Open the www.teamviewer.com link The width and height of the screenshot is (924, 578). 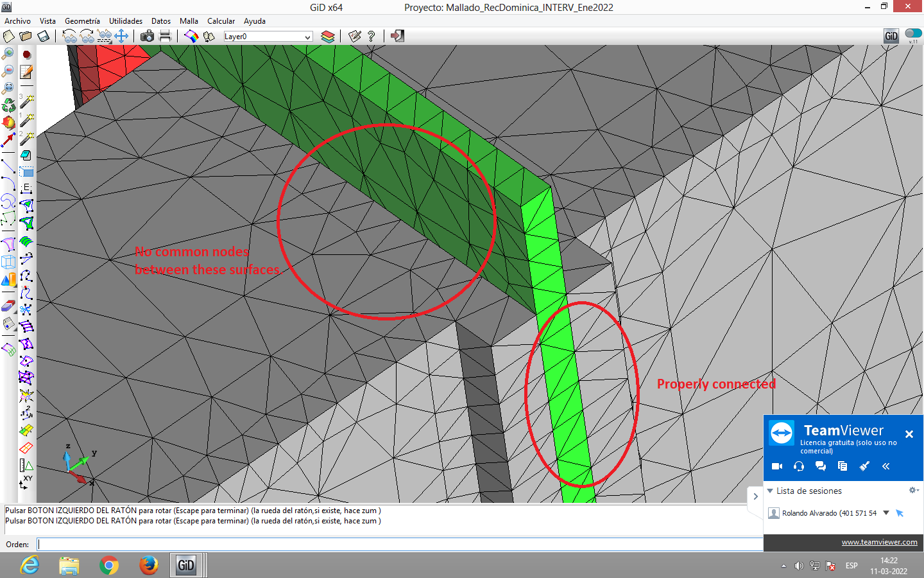(879, 542)
